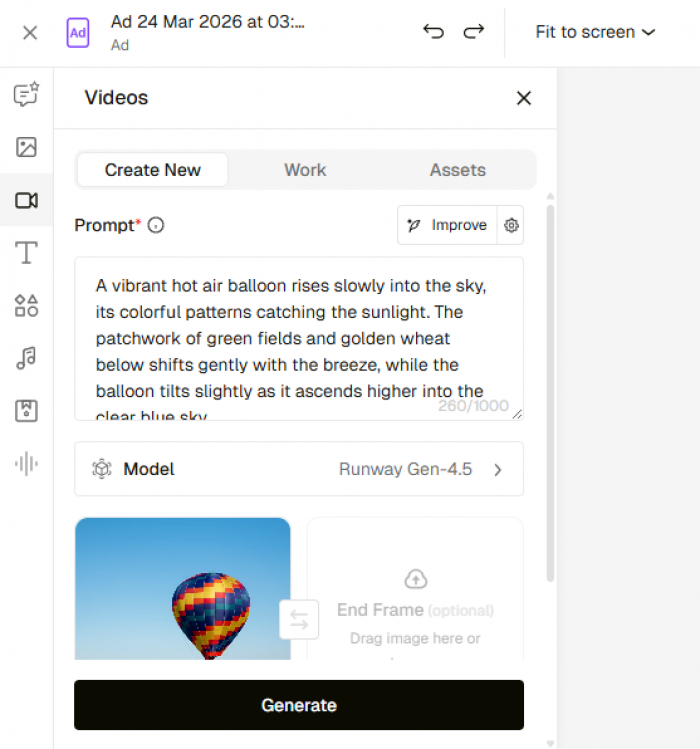Expand the Fit to screen dropdown
Image resolution: width=700 pixels, height=749 pixels.
(595, 32)
